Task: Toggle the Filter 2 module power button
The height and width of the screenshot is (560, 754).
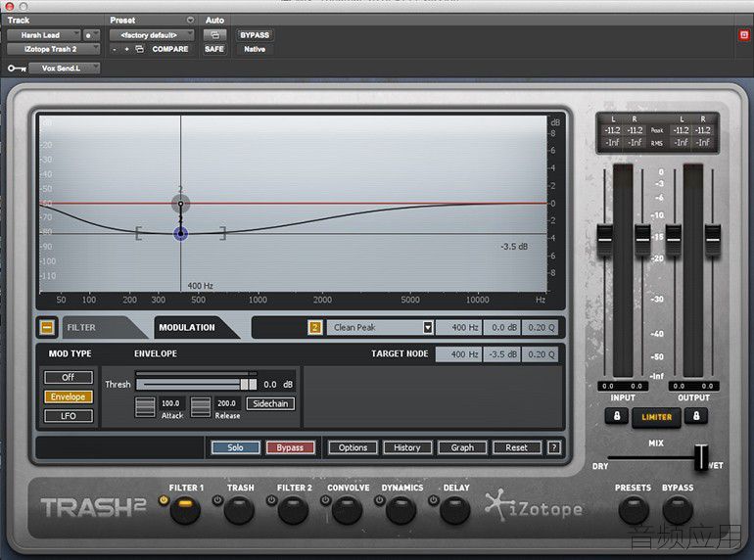Action: [x=271, y=500]
